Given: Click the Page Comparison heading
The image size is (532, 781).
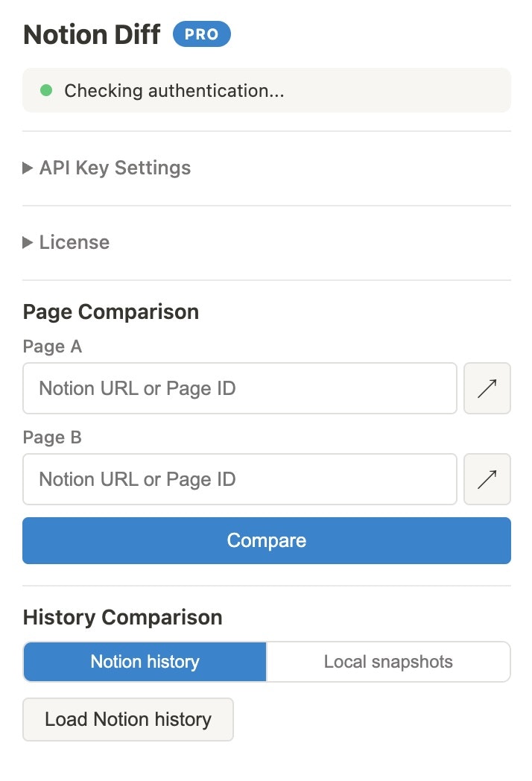Looking at the screenshot, I should (111, 312).
